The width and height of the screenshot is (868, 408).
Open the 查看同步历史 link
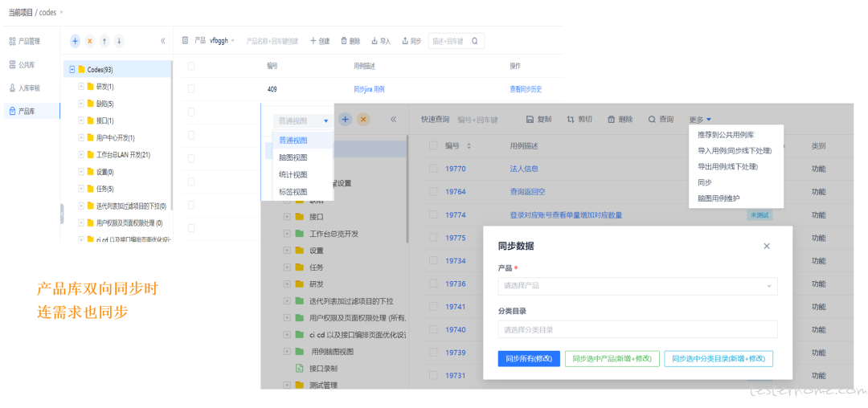[526, 89]
